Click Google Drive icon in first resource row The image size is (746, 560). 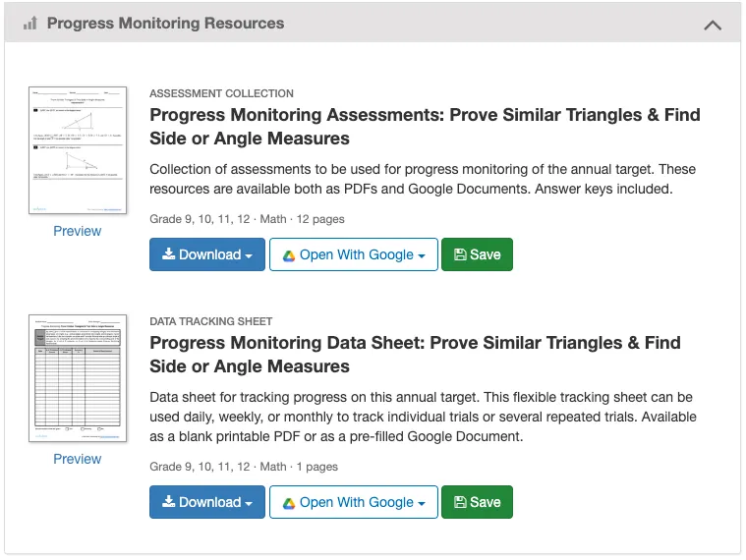click(x=289, y=255)
